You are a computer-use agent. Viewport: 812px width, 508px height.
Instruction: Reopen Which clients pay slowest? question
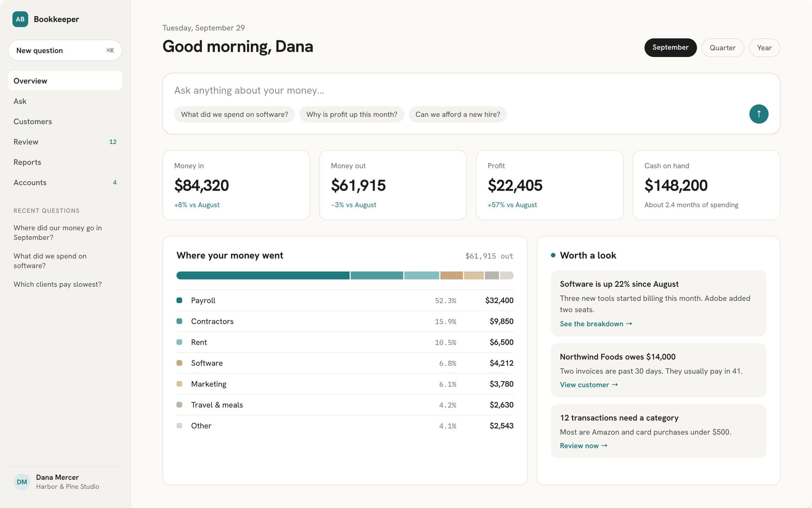tap(58, 284)
